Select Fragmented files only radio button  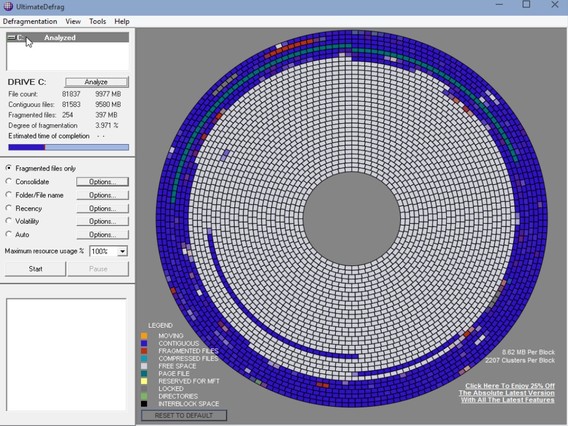9,168
